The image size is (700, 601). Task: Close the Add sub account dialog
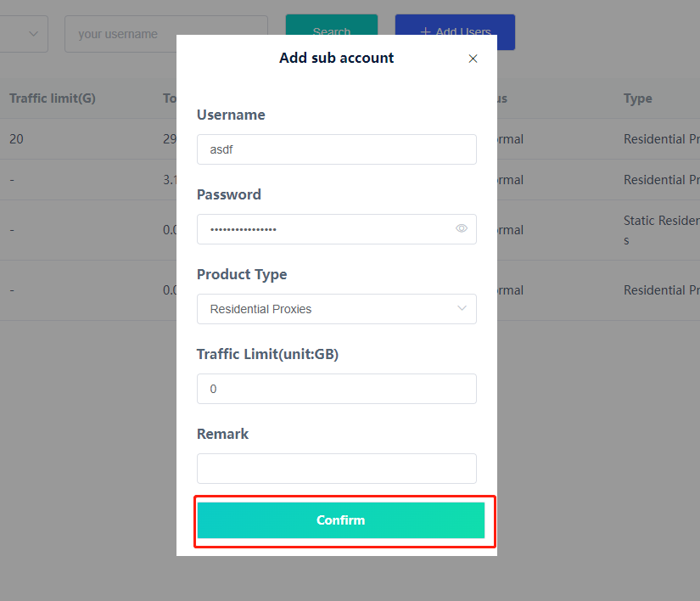473,59
